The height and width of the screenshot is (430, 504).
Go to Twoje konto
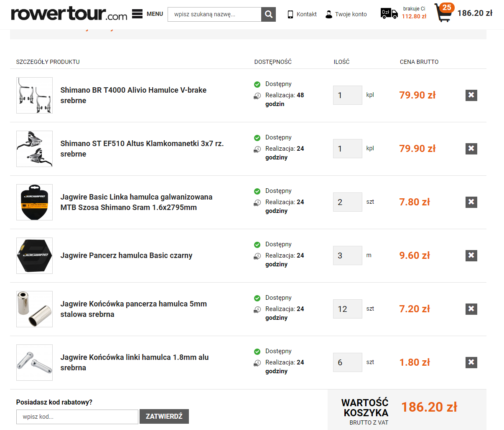click(x=346, y=14)
